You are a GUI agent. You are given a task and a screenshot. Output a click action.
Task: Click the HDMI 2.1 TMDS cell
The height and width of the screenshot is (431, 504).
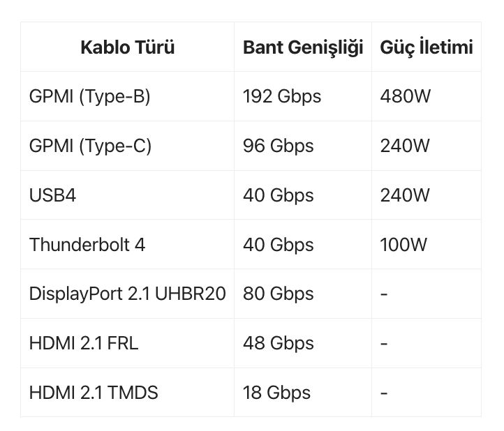point(94,393)
